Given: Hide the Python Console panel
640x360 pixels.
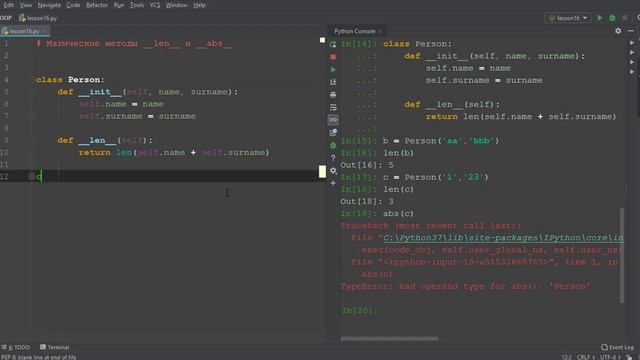Looking at the screenshot, I should click(x=631, y=31).
